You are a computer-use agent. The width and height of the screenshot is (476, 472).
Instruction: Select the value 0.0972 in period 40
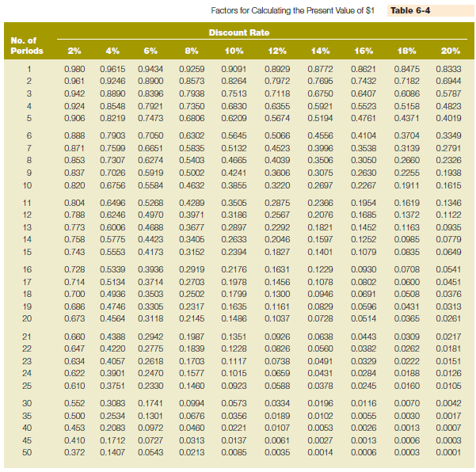[x=150, y=428]
